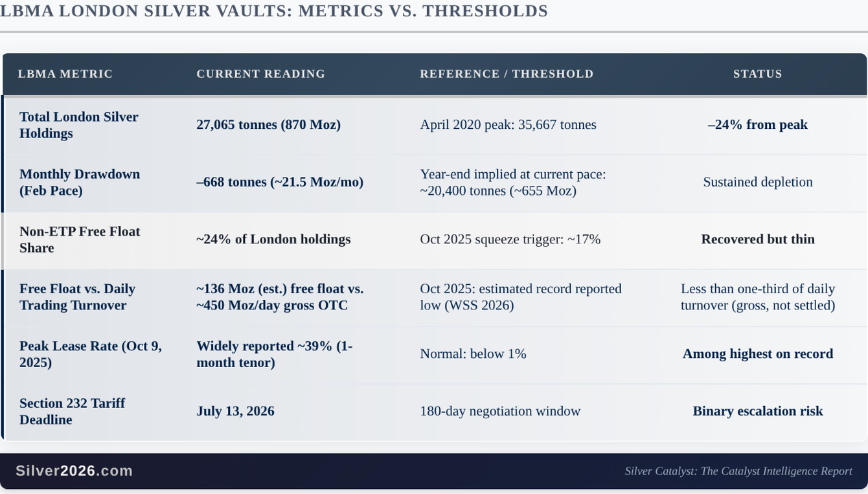Image resolution: width=868 pixels, height=494 pixels.
Task: Select the –24% from peak status
Action: [x=757, y=125]
